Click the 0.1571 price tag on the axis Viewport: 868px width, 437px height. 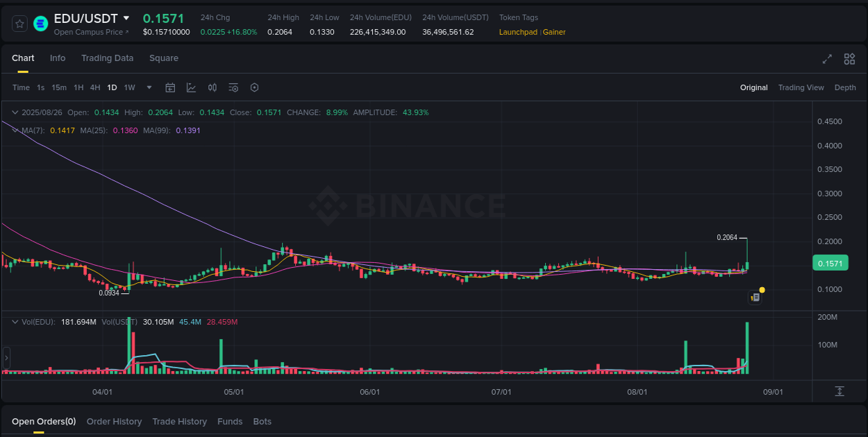832,263
